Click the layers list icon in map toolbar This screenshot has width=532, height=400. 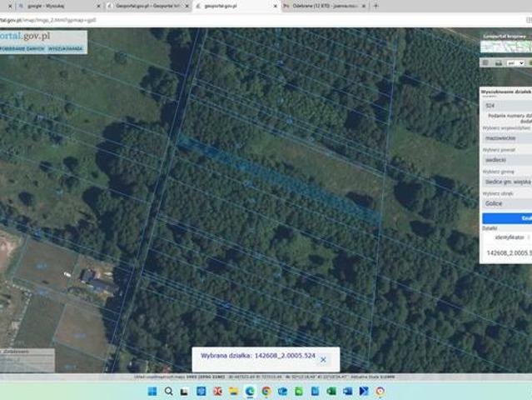click(485, 62)
